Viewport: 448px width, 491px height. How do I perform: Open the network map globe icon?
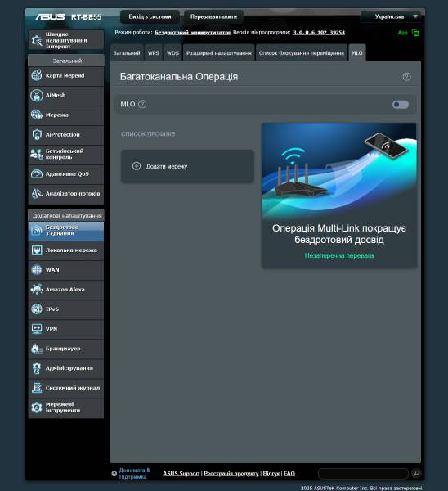click(x=37, y=75)
